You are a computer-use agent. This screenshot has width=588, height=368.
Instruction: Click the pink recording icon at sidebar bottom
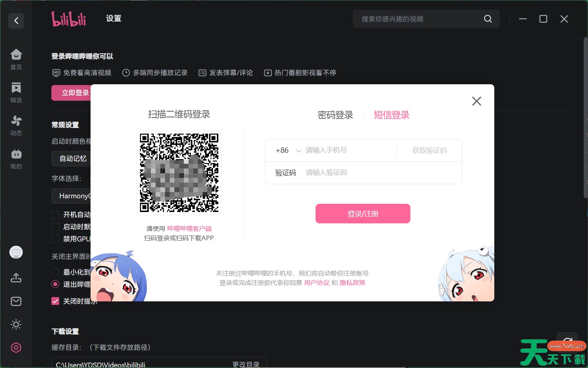tap(16, 347)
